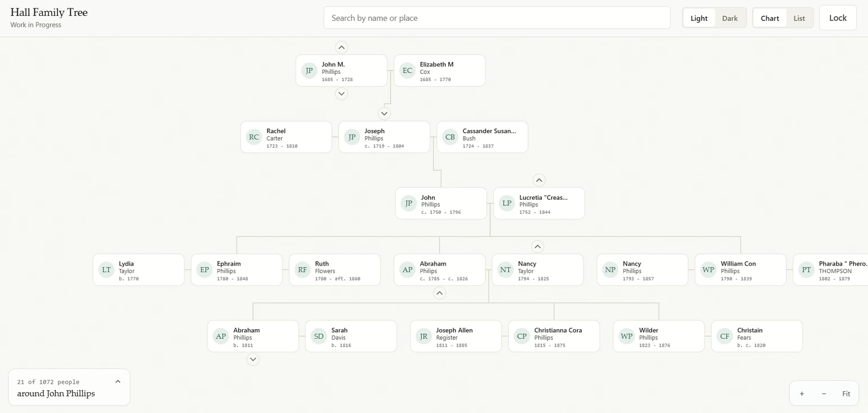Click the LT avatar of Lydia Taylor
Viewport: 868px width, 413px height.
106,270
